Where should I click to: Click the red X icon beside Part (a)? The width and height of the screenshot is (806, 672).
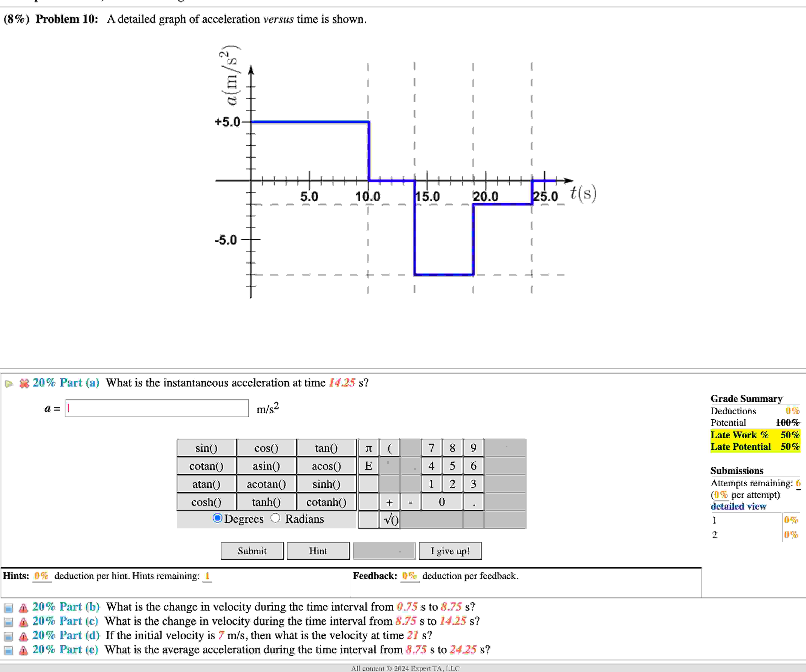[x=24, y=383]
